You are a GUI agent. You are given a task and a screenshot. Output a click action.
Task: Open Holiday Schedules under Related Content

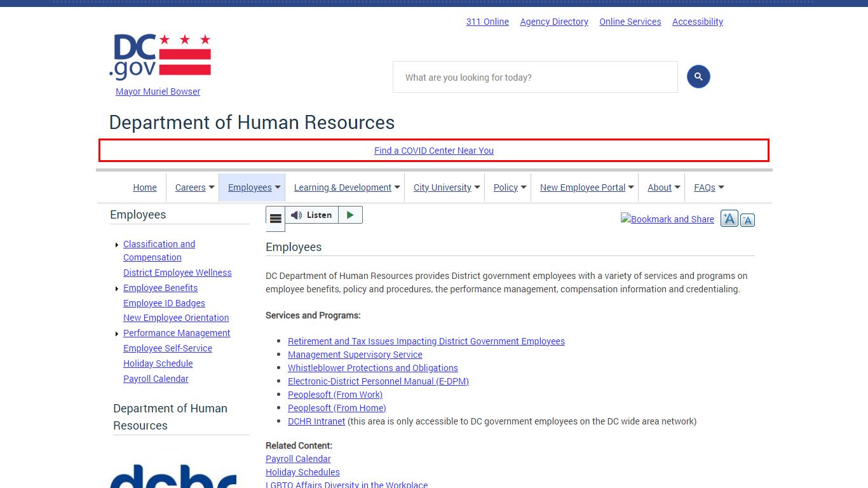302,472
